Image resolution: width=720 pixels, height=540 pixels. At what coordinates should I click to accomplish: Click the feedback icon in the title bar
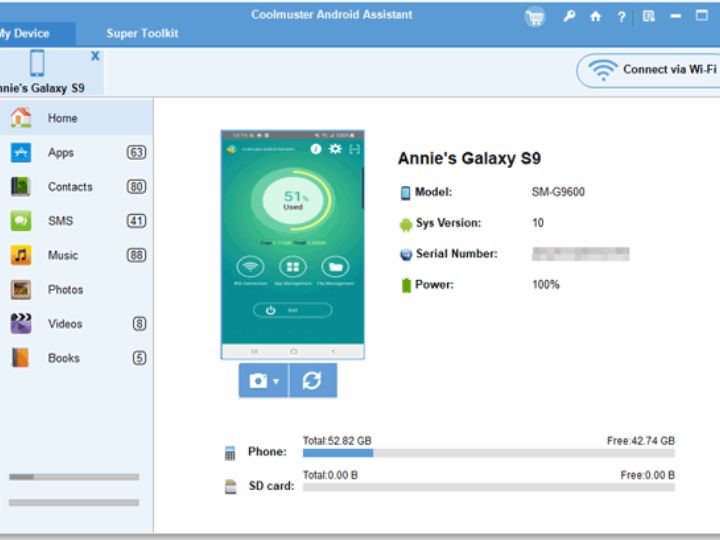(648, 17)
